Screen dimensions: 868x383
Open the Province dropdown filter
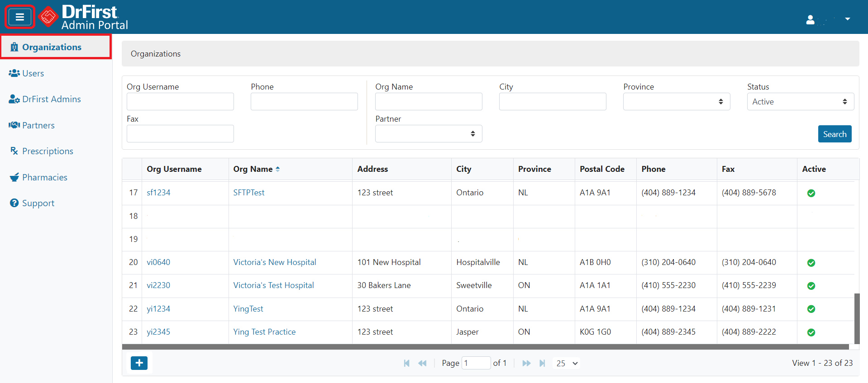click(x=676, y=102)
